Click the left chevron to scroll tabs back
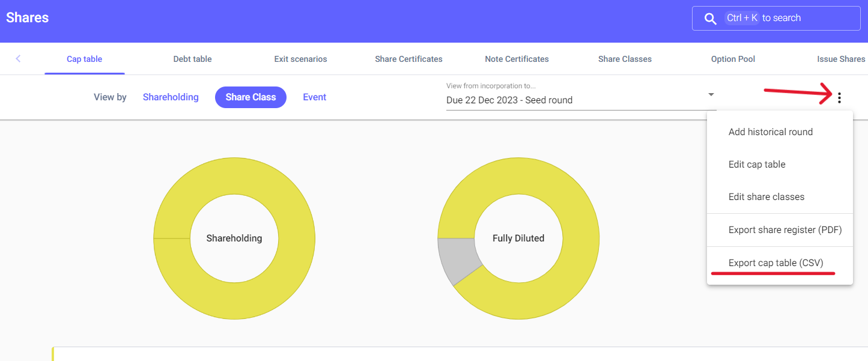This screenshot has width=868, height=361. (18, 59)
